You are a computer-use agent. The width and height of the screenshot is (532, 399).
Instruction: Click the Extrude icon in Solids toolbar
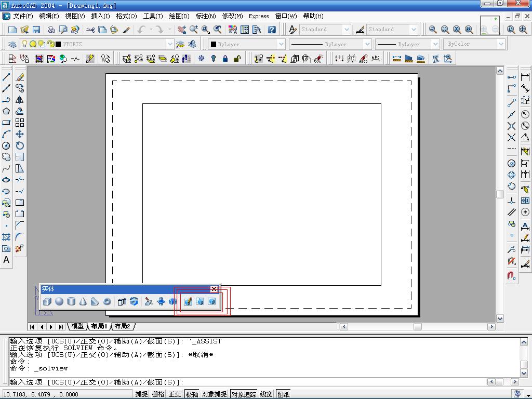[122, 301]
